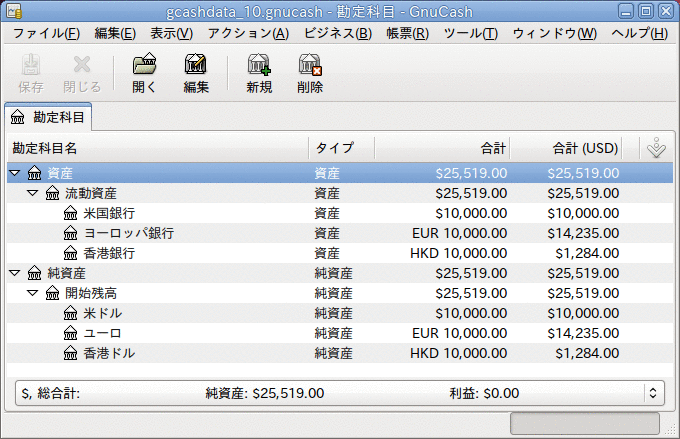The width and height of the screenshot is (680, 439).
Task: Collapse the top-level 純資産 tree node
Action: click(15, 273)
